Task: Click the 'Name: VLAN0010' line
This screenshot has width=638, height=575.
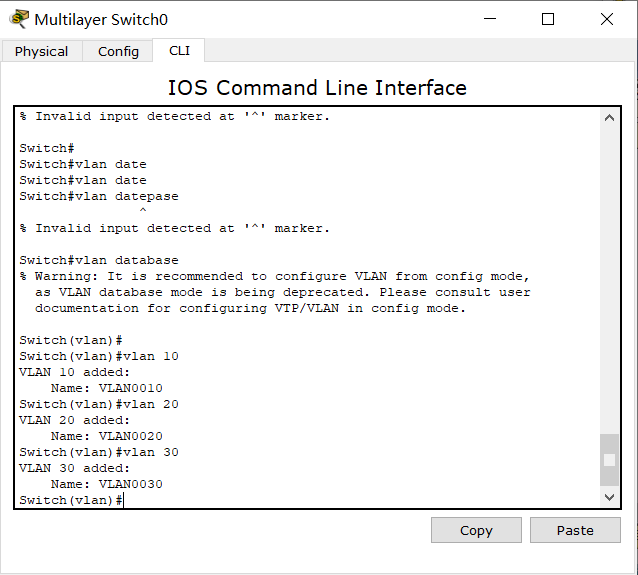Action: click(107, 388)
